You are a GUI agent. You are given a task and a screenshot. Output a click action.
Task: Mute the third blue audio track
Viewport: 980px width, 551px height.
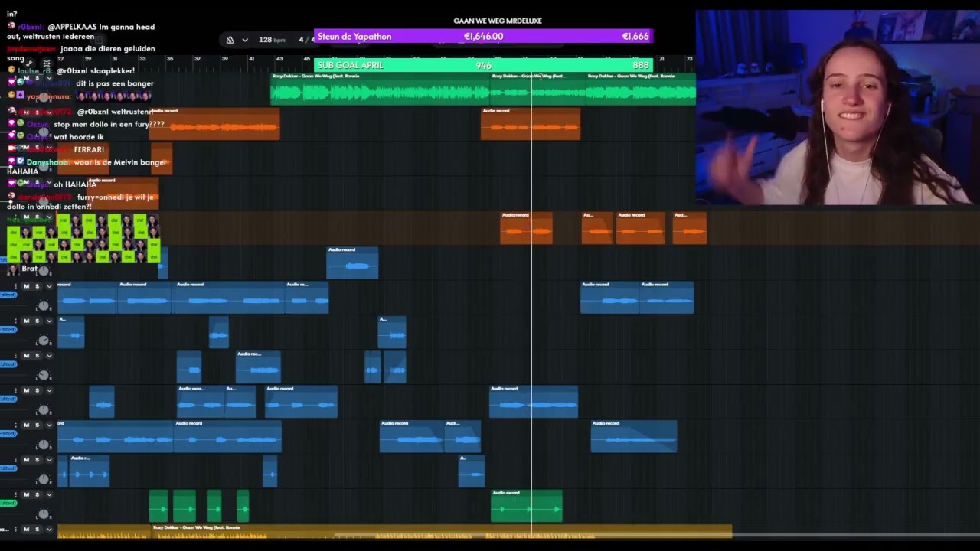(x=26, y=355)
